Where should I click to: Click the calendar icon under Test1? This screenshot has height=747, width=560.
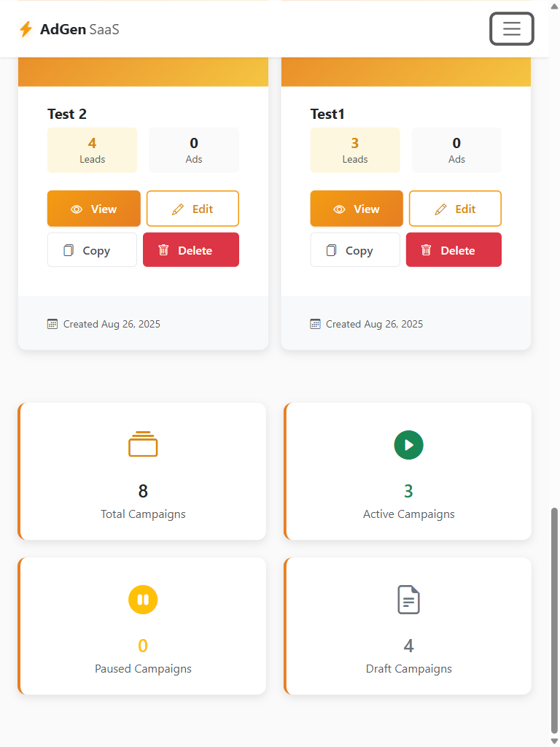pos(315,324)
